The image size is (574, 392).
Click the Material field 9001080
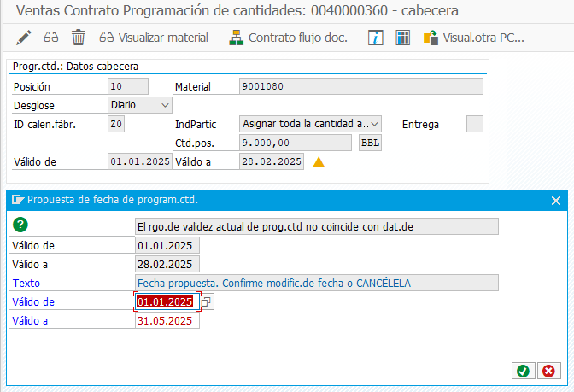[x=361, y=86]
